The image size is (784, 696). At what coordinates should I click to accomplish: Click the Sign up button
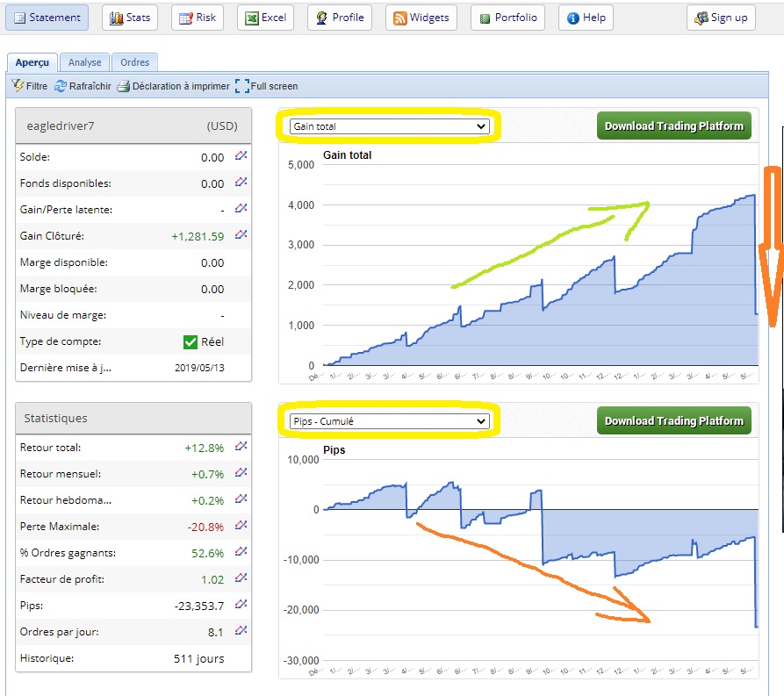point(721,18)
